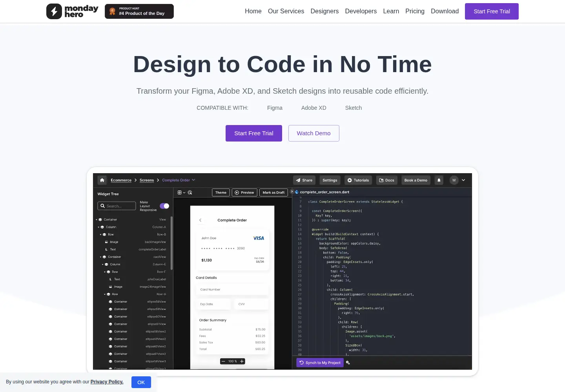Open the Learn menu
The height and width of the screenshot is (392, 565).
[391, 11]
